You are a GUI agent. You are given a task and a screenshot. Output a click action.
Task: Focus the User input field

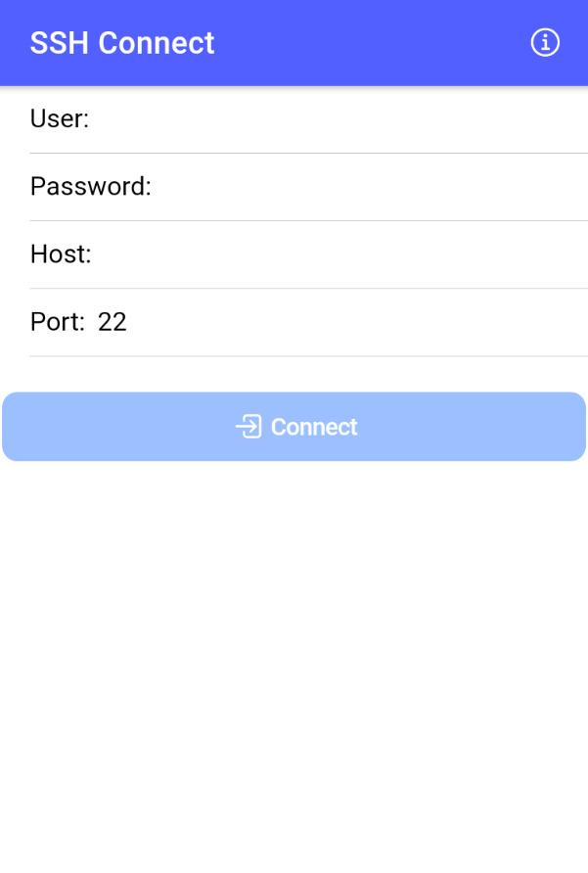pyautogui.click(x=339, y=118)
